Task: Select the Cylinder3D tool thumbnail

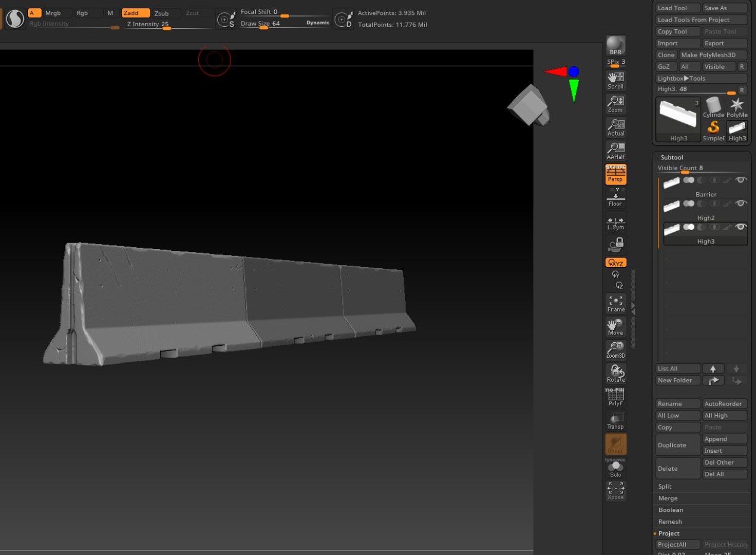Action: pos(713,107)
